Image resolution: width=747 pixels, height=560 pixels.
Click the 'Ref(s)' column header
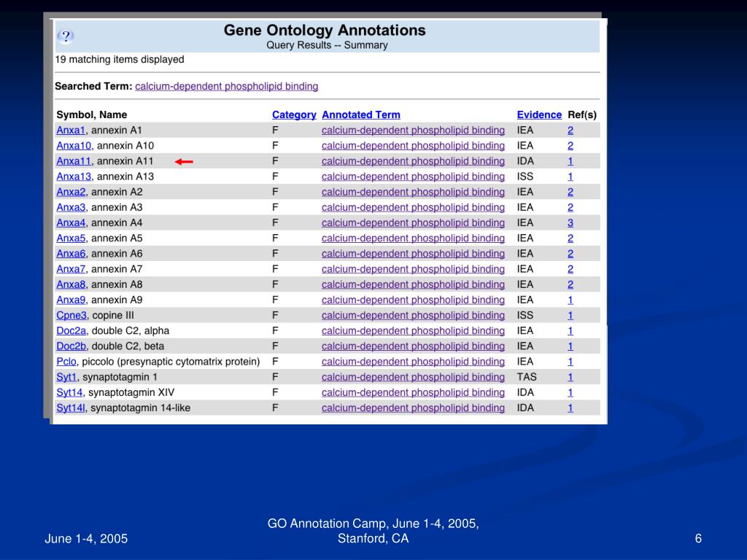[582, 114]
